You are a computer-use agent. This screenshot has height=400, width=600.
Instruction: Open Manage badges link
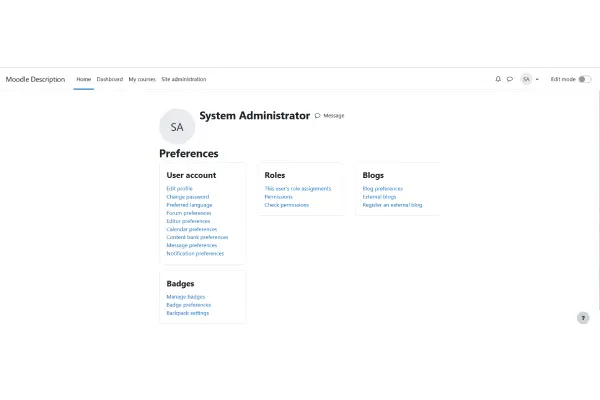click(186, 297)
